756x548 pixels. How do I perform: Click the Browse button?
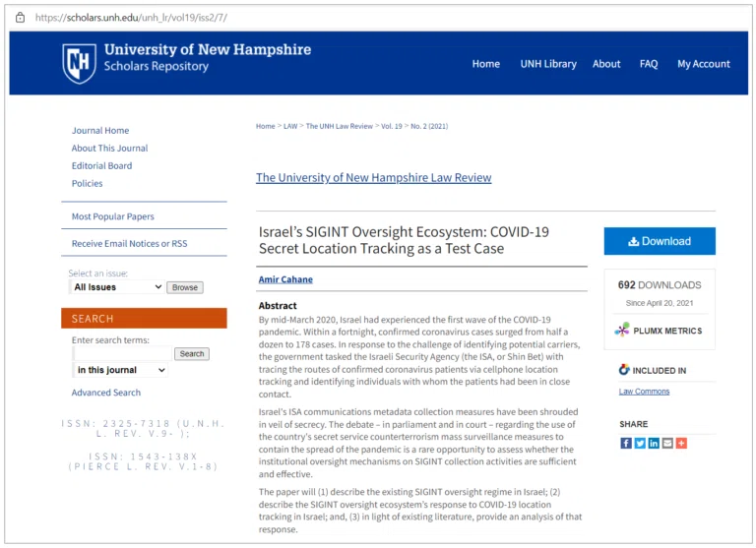[x=185, y=287]
